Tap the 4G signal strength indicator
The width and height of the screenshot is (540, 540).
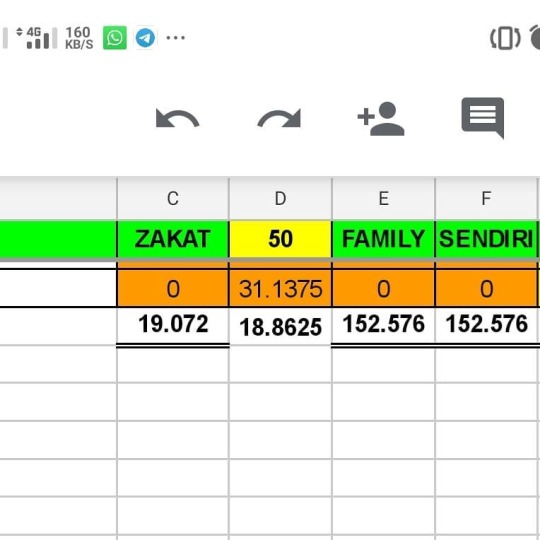point(37,38)
